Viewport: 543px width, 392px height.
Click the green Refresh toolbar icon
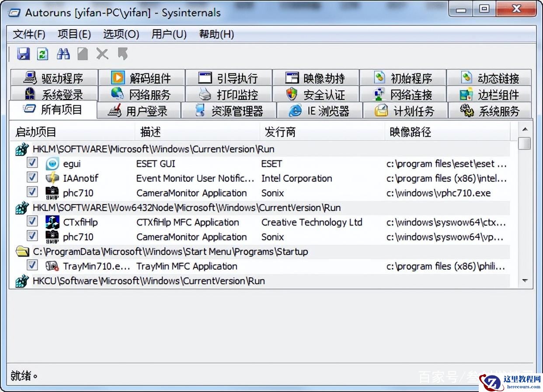coord(42,54)
